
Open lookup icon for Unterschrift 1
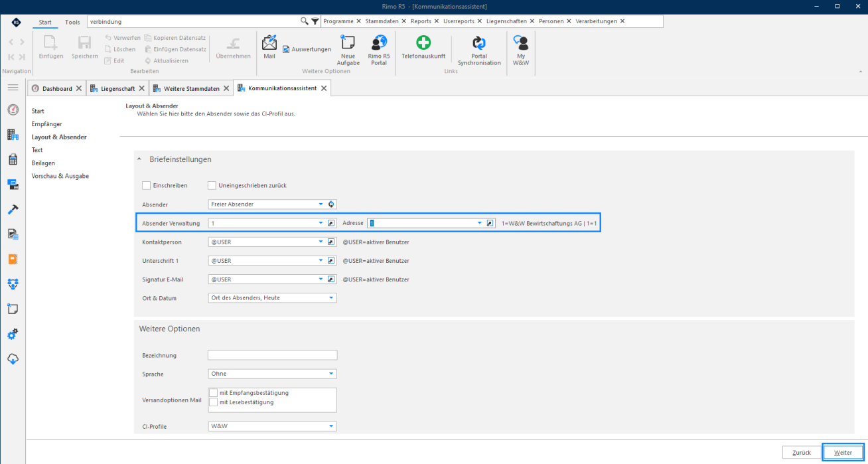tap(332, 260)
